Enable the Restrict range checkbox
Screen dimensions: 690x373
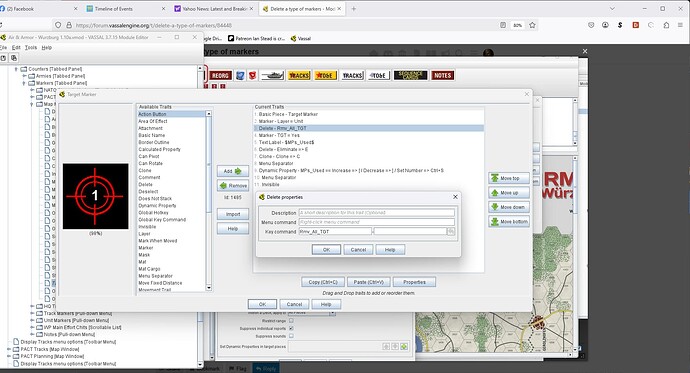(291, 321)
